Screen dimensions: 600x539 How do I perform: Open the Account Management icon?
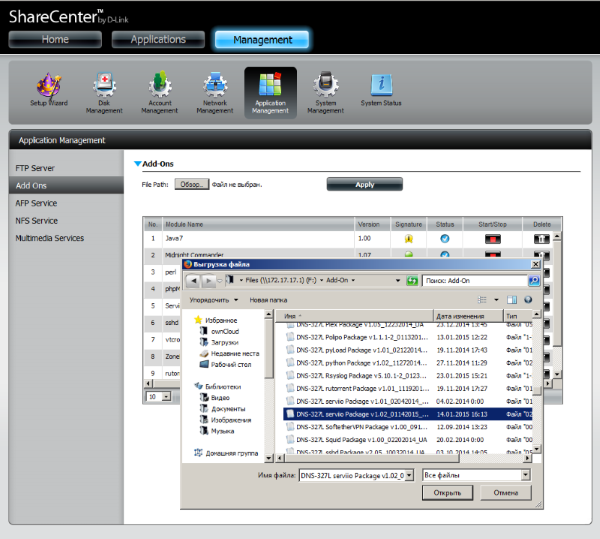160,93
